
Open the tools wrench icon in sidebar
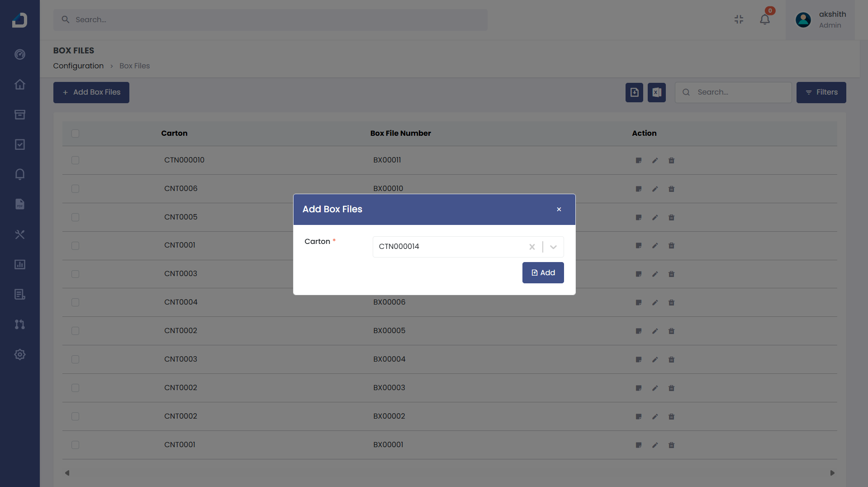point(19,234)
